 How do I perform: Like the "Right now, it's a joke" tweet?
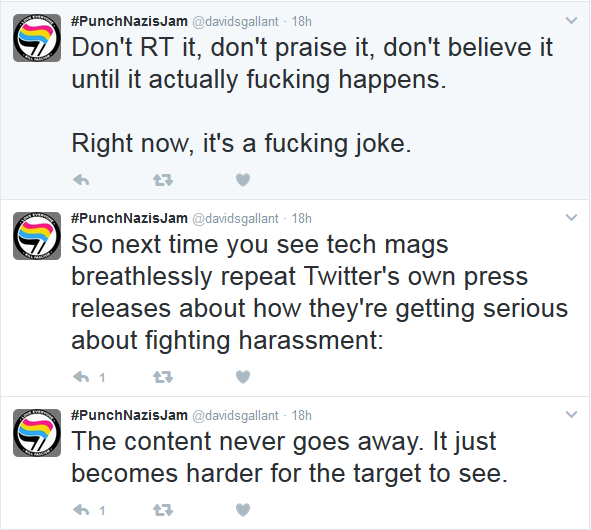coord(243,180)
